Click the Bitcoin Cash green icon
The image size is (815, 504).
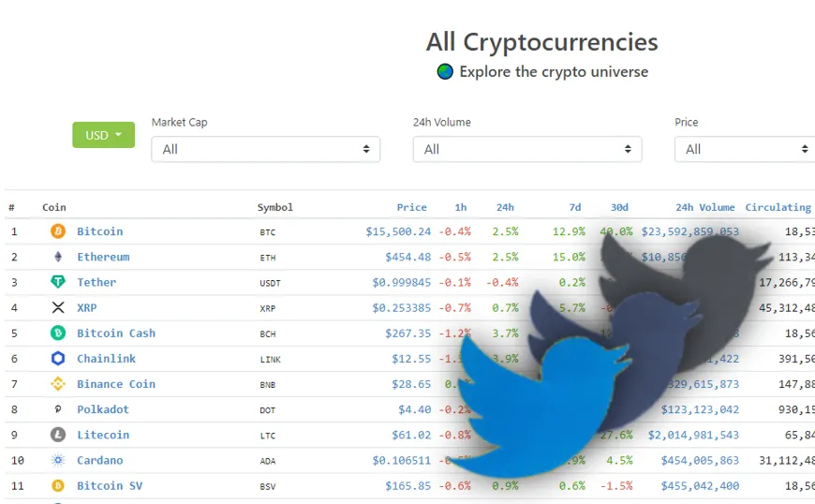58,334
